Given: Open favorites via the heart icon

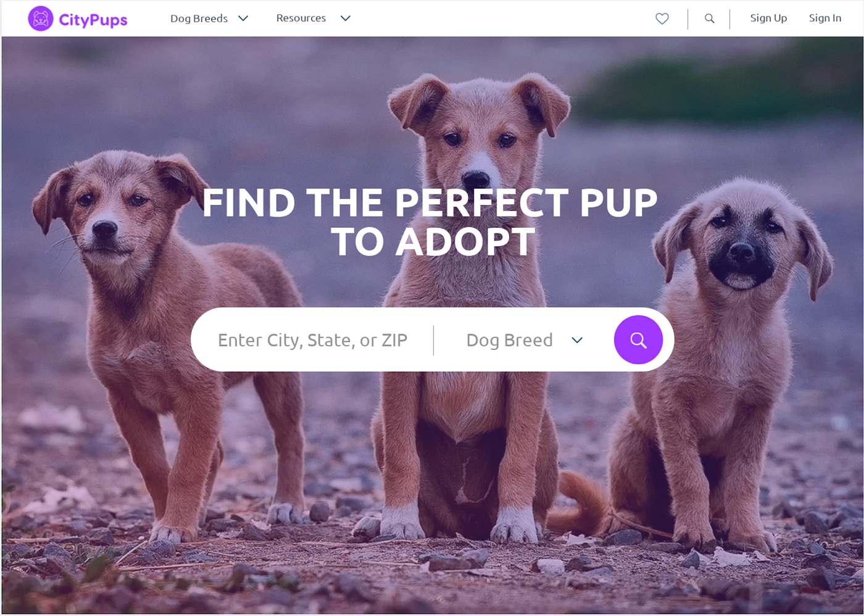Looking at the screenshot, I should [662, 19].
